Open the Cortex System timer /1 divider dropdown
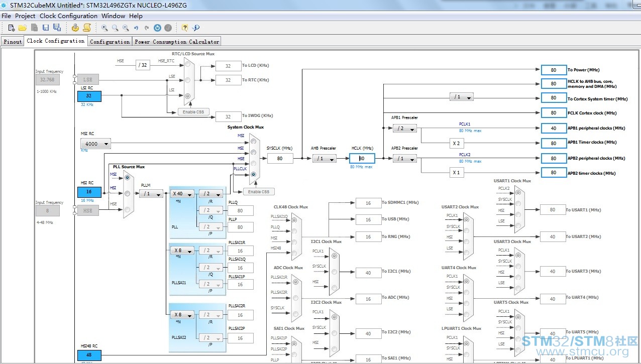This screenshot has width=641, height=364. 461,97
